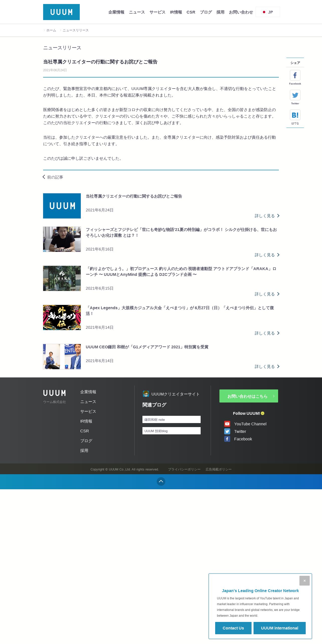This screenshot has height=644, width=322.
Task: Share article on Twitter sidebar icon
Action: [x=295, y=95]
